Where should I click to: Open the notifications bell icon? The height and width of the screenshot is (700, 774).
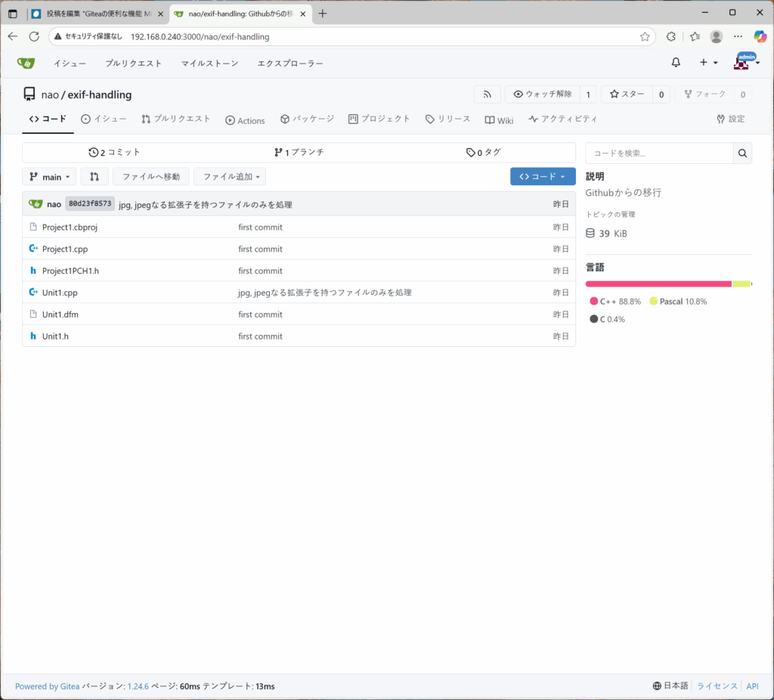coord(676,63)
